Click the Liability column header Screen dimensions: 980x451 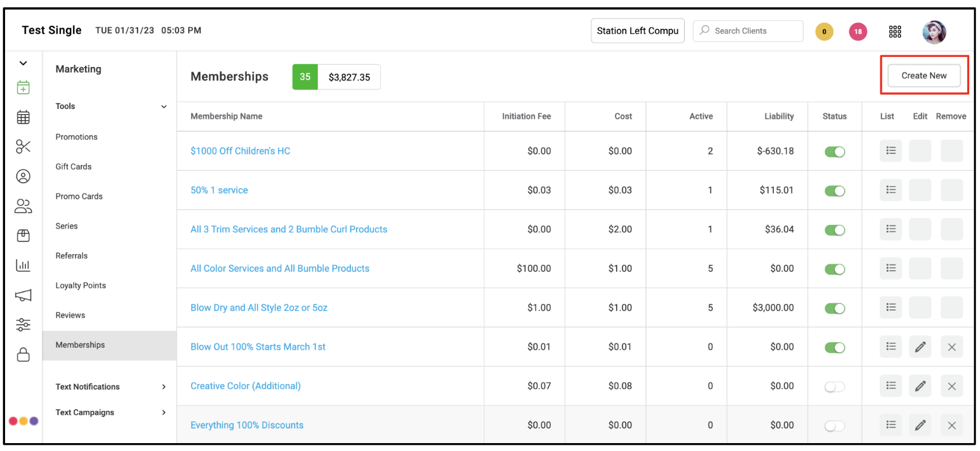(x=779, y=116)
